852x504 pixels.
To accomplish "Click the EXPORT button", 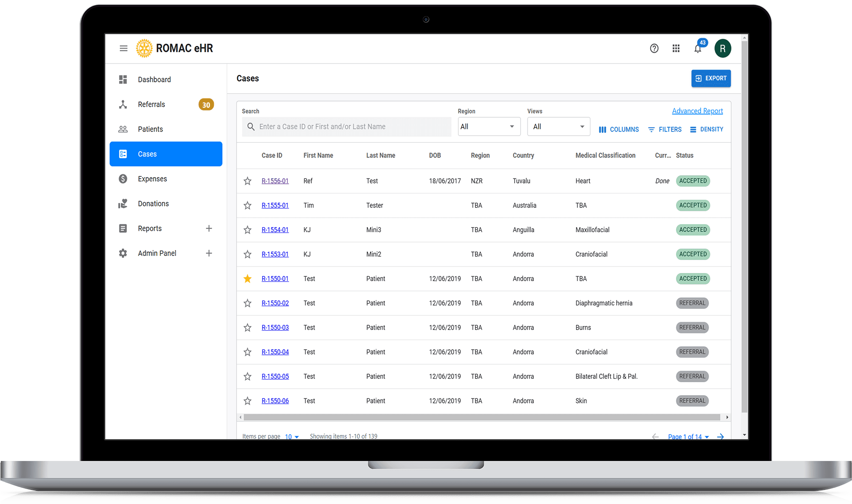I will coord(711,78).
